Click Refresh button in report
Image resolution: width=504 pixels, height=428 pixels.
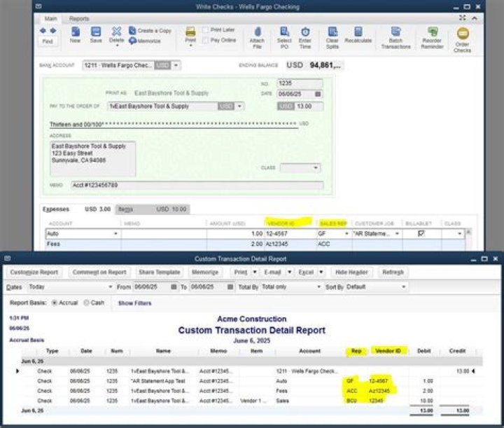(393, 272)
